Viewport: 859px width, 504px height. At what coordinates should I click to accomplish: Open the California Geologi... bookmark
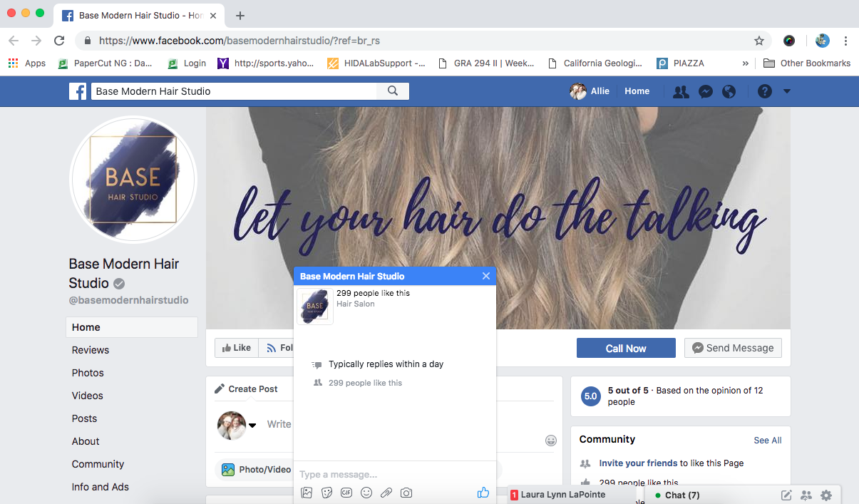click(x=595, y=63)
